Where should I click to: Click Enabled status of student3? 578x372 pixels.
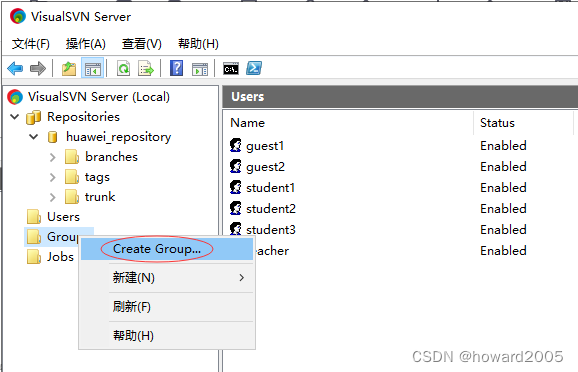503,230
